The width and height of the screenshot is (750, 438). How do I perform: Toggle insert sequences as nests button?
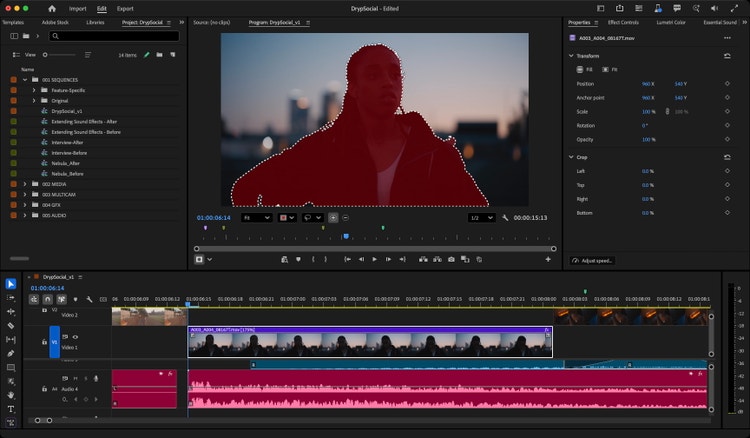tap(33, 299)
